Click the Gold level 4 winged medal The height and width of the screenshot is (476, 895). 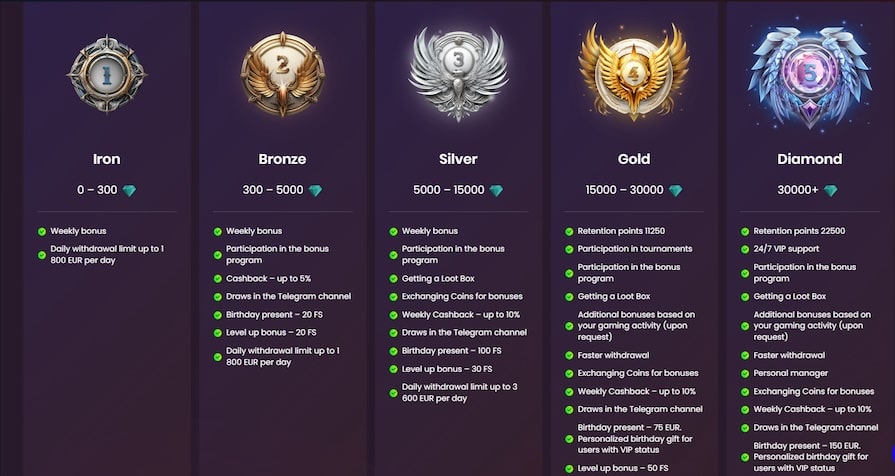click(x=634, y=72)
